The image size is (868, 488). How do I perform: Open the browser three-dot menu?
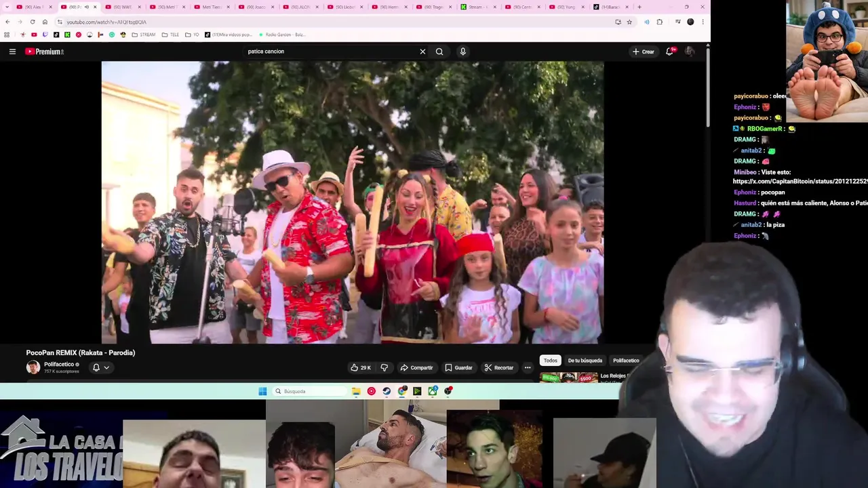[703, 22]
